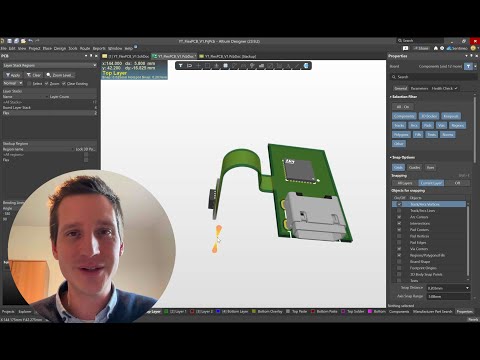Click the Bottom Layer color swatch
The image size is (480, 360).
(218, 312)
